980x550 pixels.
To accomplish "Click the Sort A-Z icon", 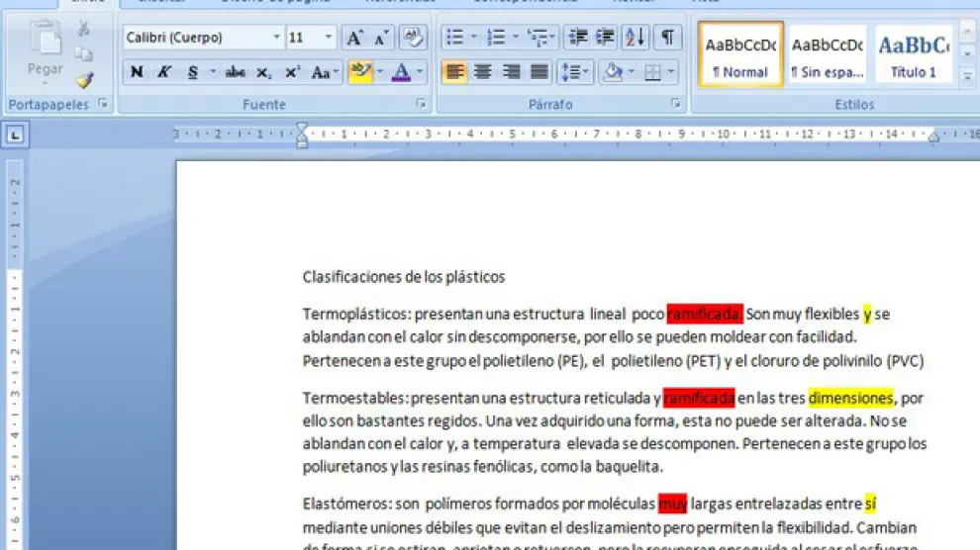I will click(x=636, y=38).
